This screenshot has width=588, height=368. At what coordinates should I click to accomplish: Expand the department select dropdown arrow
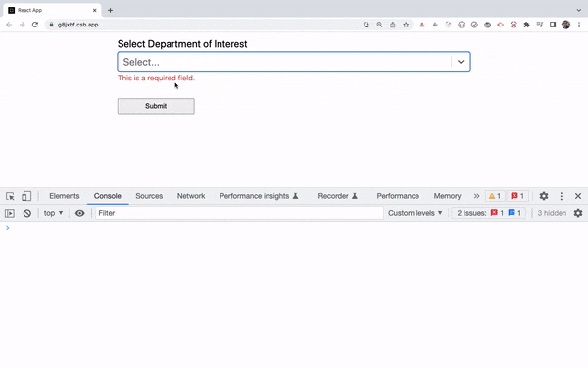(461, 62)
